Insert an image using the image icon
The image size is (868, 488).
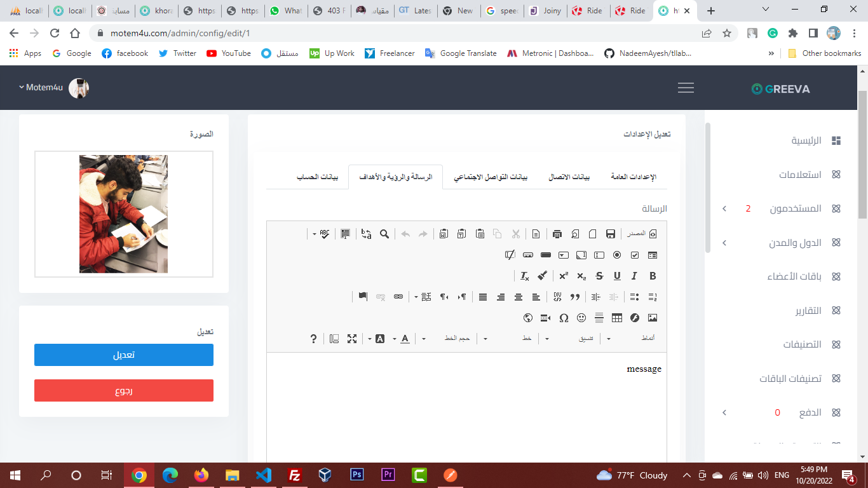[x=653, y=318]
